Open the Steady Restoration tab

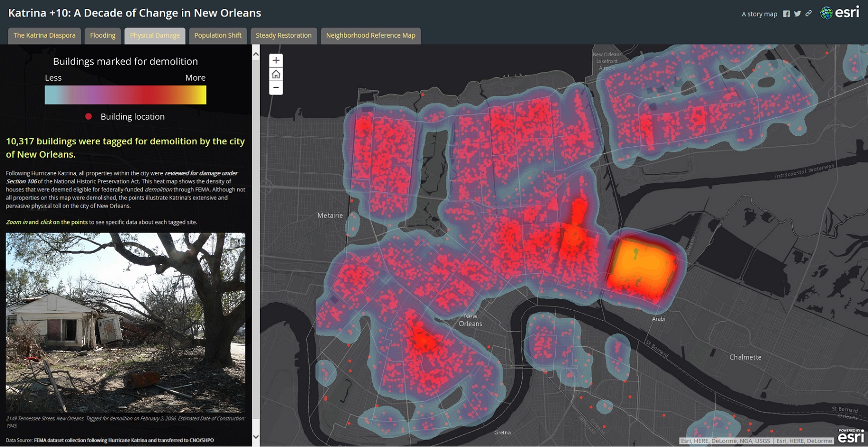[284, 36]
